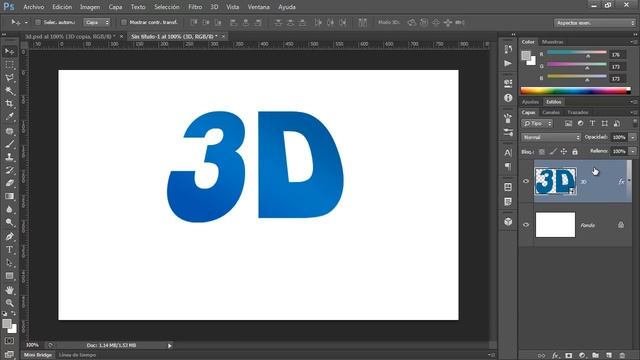Hide the 3D layer visibility eye
The image size is (640, 360).
click(x=526, y=181)
